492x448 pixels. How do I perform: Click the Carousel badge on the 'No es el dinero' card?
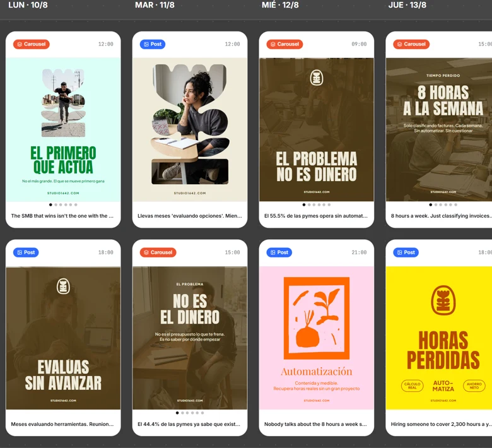[158, 252]
